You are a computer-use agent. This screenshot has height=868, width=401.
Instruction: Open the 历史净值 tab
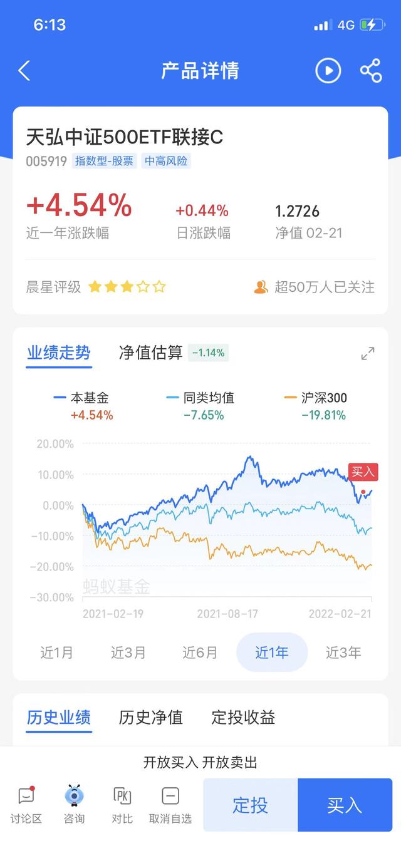(151, 717)
